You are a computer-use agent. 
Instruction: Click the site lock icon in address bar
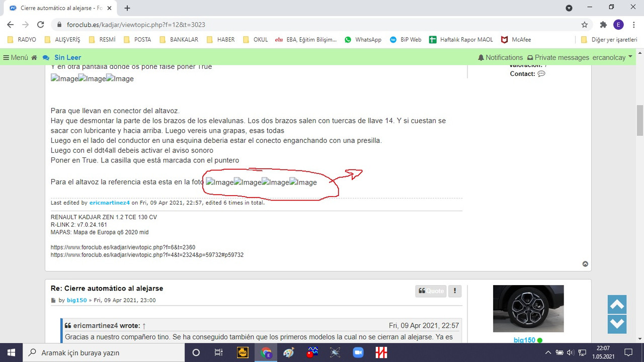click(x=59, y=25)
